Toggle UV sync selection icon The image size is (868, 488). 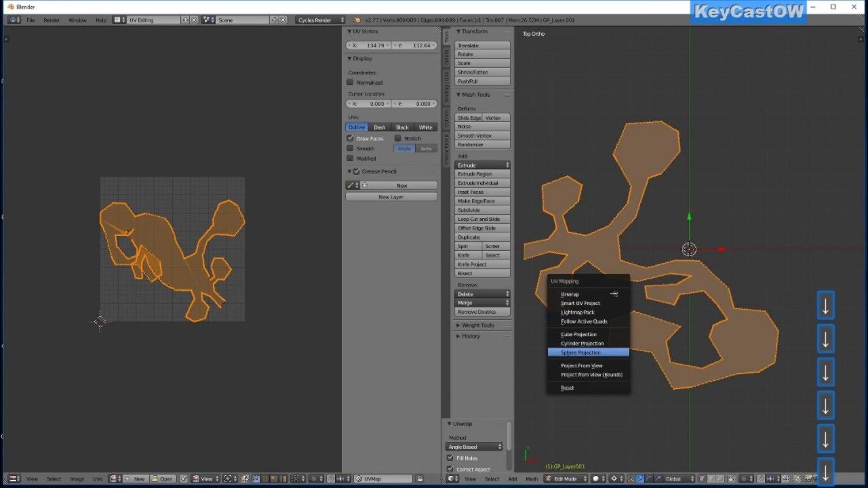coord(245,479)
